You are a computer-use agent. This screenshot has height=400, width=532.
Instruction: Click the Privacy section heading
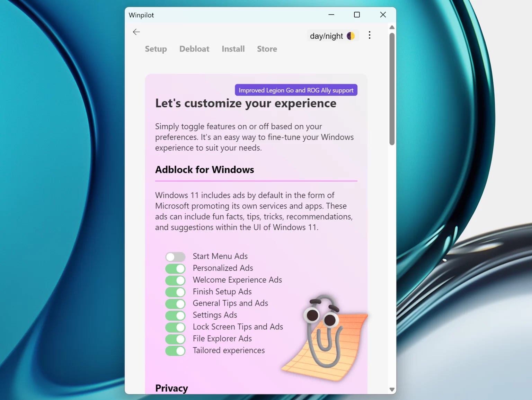coord(171,388)
